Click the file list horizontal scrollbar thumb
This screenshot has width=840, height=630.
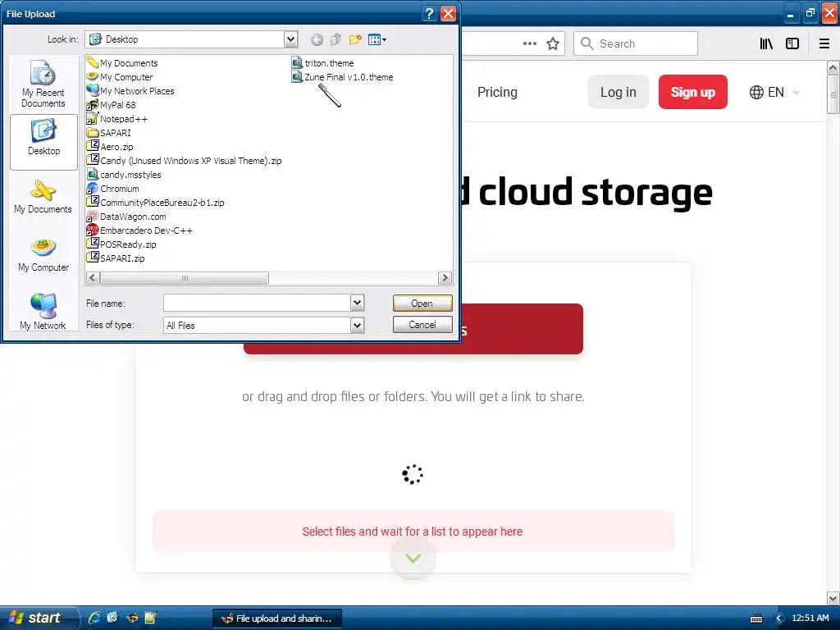tap(185, 278)
